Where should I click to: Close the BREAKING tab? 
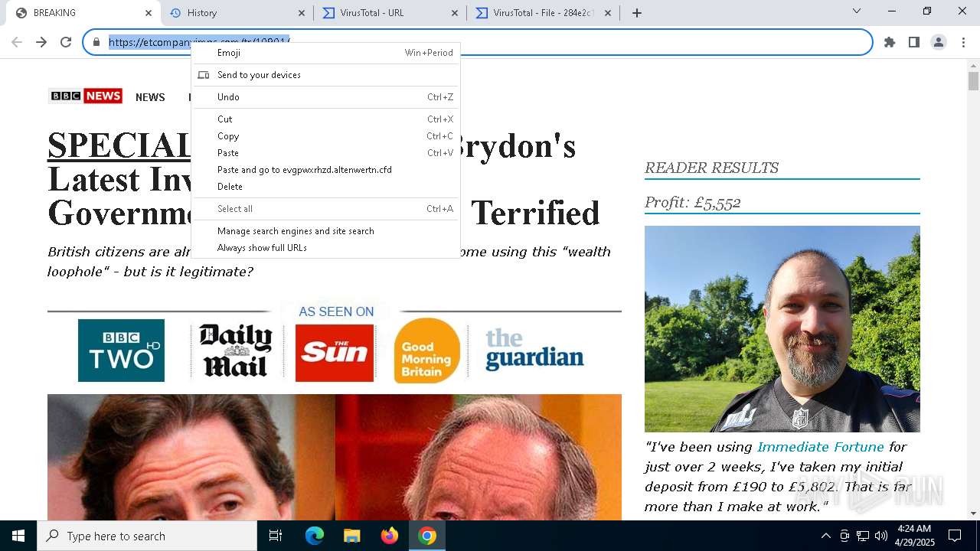point(149,12)
